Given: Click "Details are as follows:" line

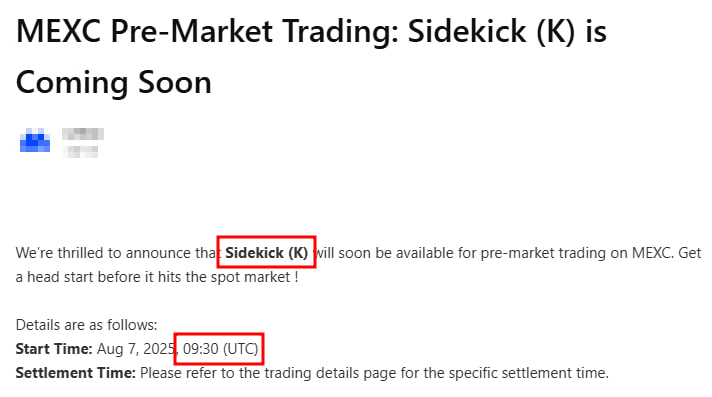Looking at the screenshot, I should pos(86,325).
